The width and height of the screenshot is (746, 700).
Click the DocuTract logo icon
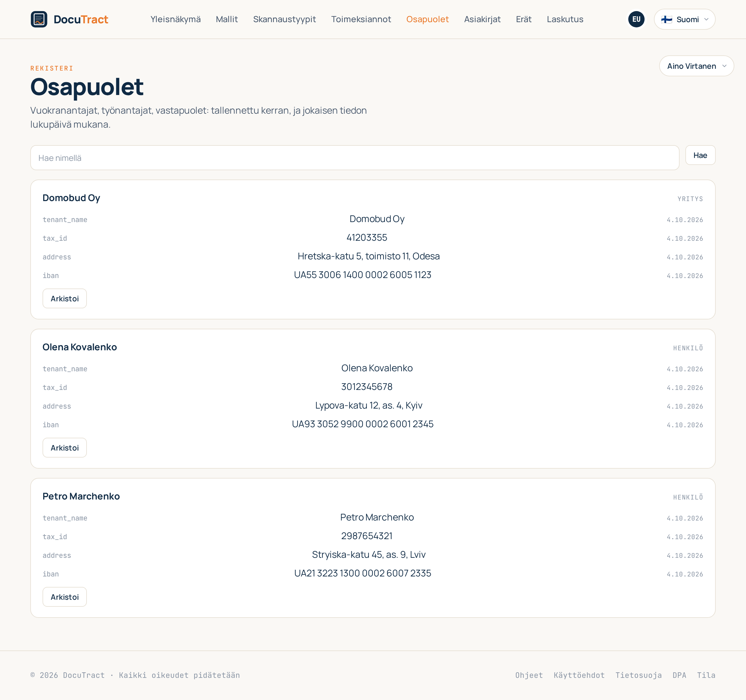click(x=39, y=19)
